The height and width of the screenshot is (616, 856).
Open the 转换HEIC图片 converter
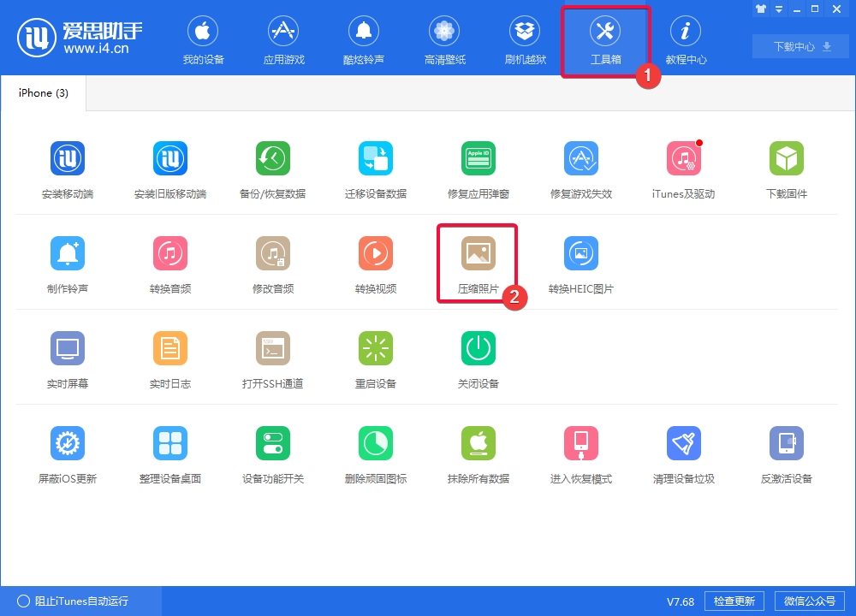[580, 263]
